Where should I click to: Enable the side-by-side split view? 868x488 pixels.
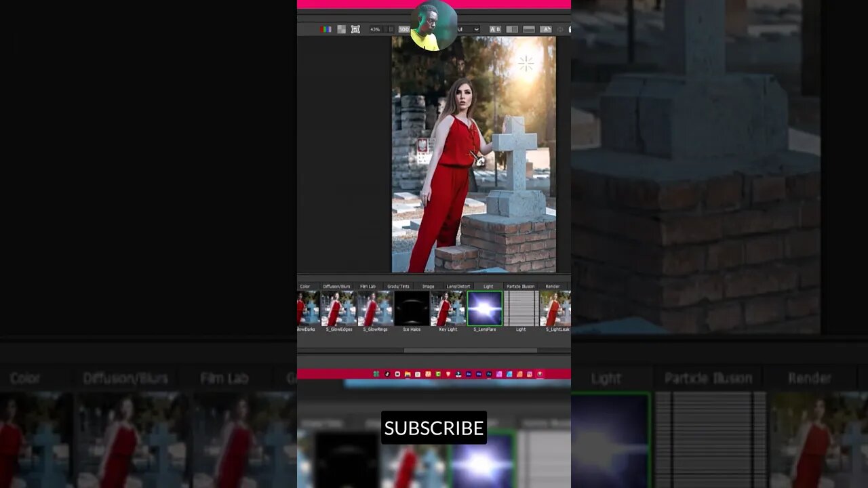click(512, 29)
